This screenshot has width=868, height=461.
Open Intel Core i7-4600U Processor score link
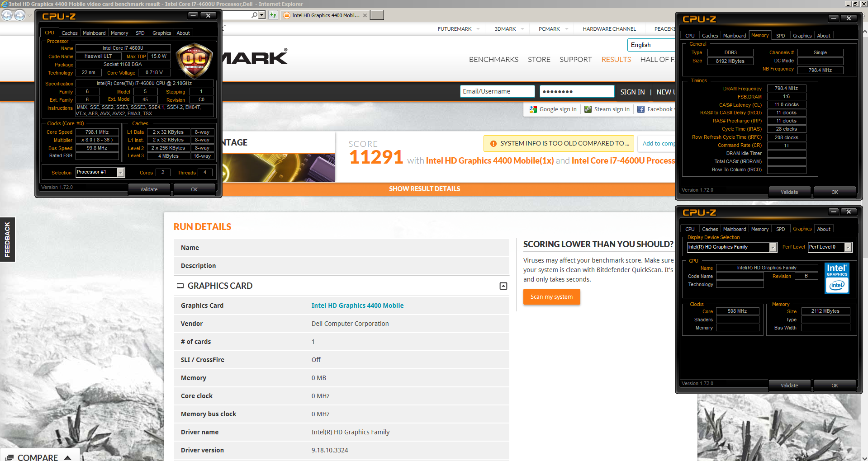623,161
